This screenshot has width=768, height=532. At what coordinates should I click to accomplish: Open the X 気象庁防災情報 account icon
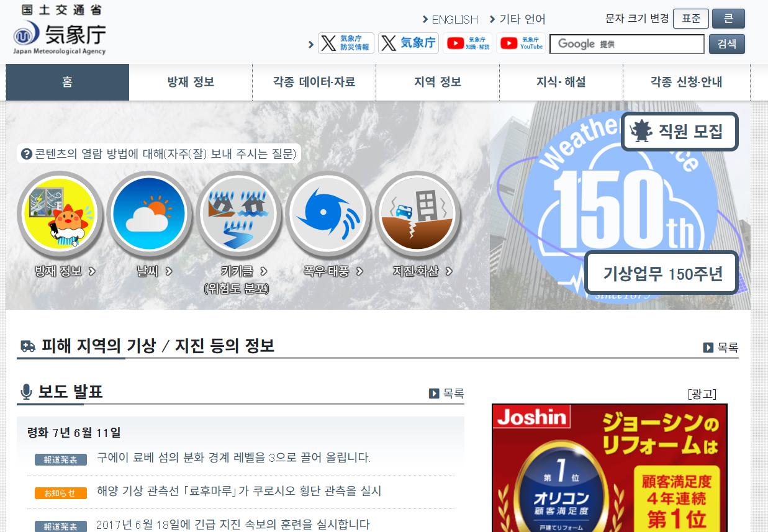[346, 43]
